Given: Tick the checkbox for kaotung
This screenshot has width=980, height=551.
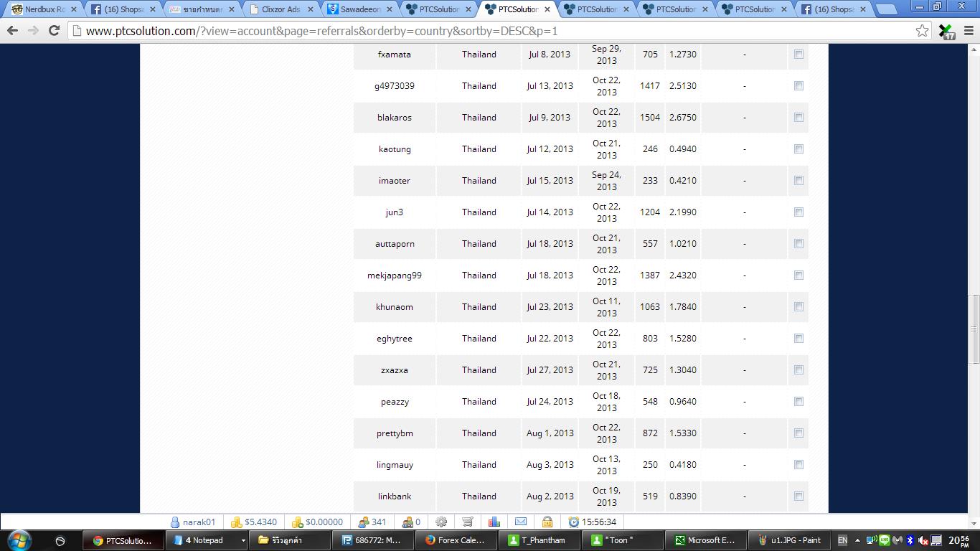Looking at the screenshot, I should pyautogui.click(x=798, y=149).
